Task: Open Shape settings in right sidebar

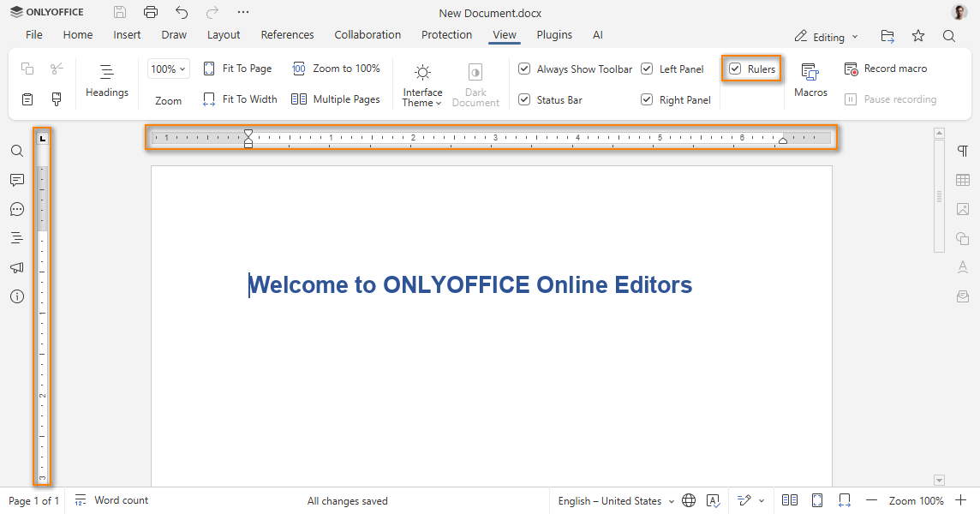Action: pyautogui.click(x=963, y=238)
